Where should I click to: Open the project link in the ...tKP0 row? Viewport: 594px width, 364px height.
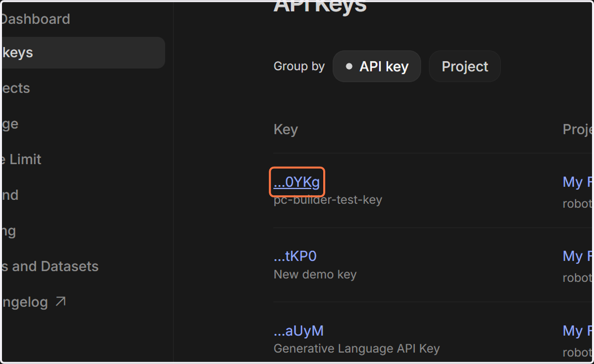click(x=578, y=256)
